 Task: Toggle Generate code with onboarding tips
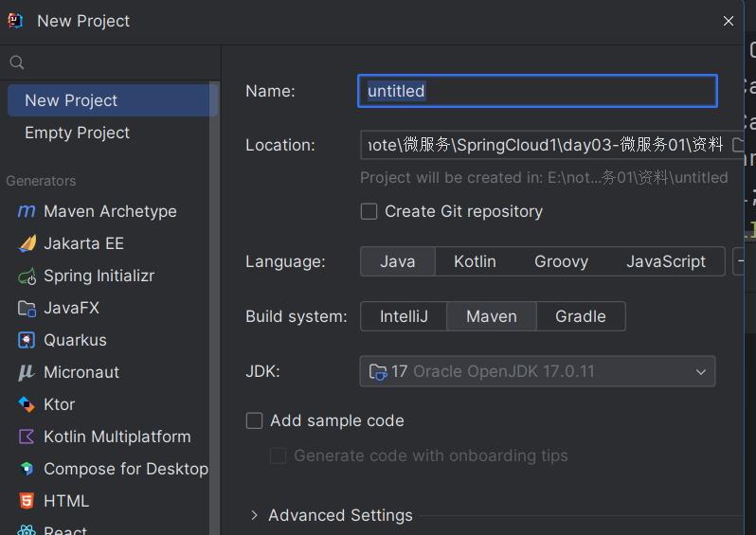pos(278,455)
